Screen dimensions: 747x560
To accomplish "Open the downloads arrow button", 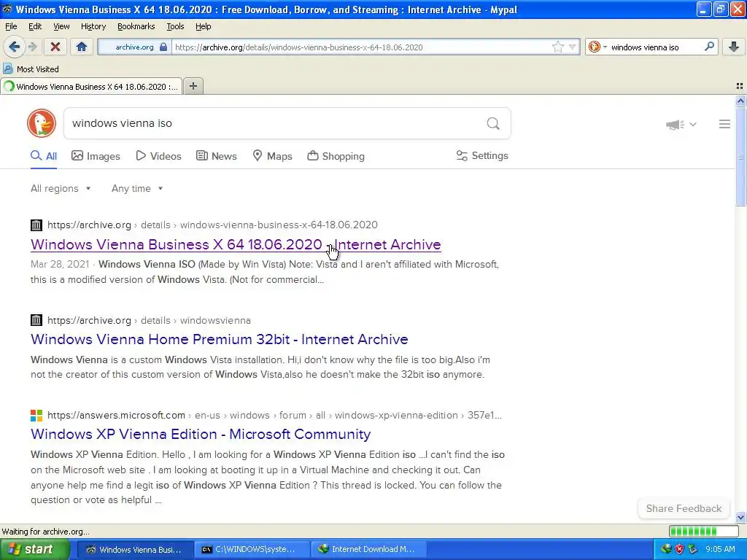I will pos(734,47).
